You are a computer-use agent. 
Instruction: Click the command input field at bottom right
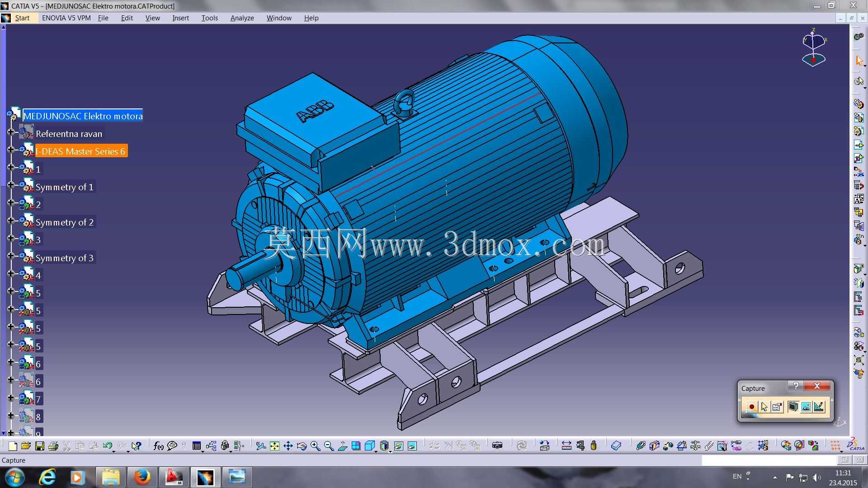pos(769,460)
